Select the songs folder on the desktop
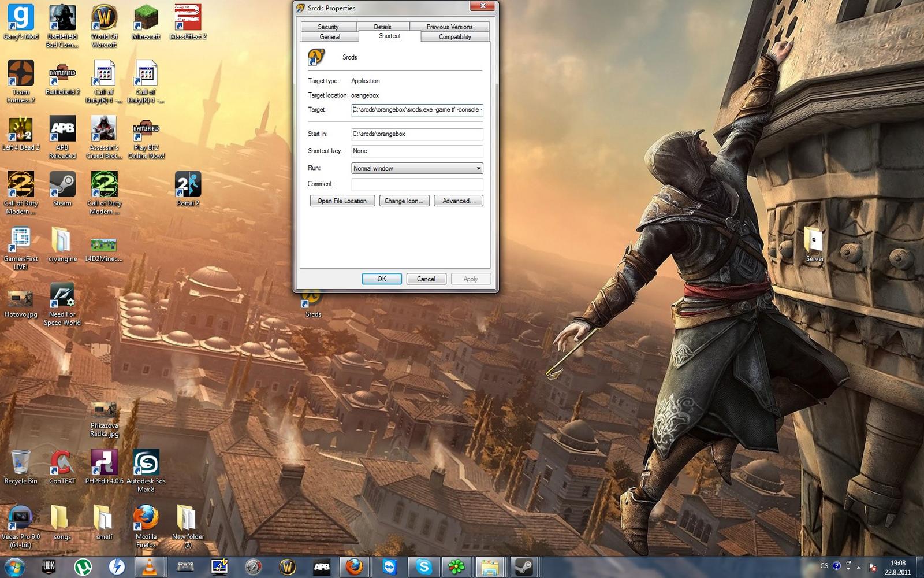Screen dimensions: 924x578 [x=62, y=523]
